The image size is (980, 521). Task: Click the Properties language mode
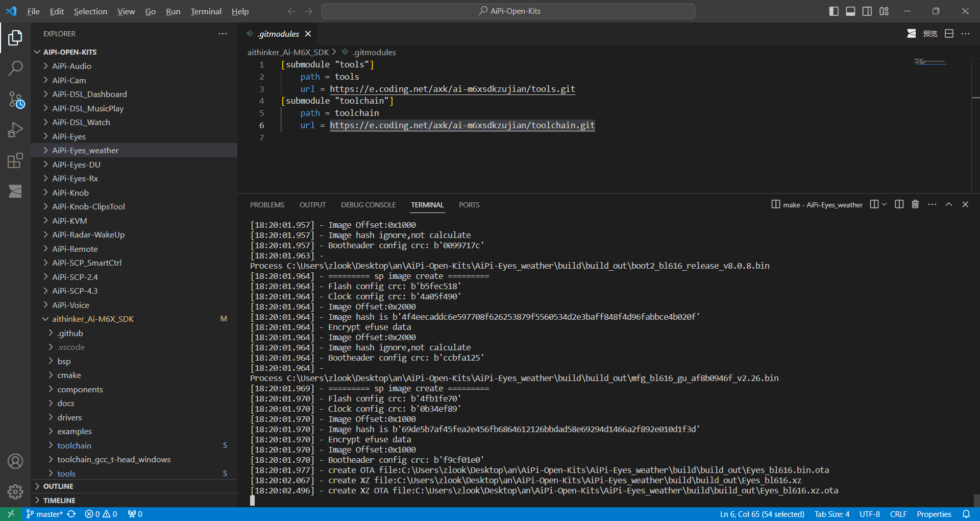pyautogui.click(x=934, y=514)
